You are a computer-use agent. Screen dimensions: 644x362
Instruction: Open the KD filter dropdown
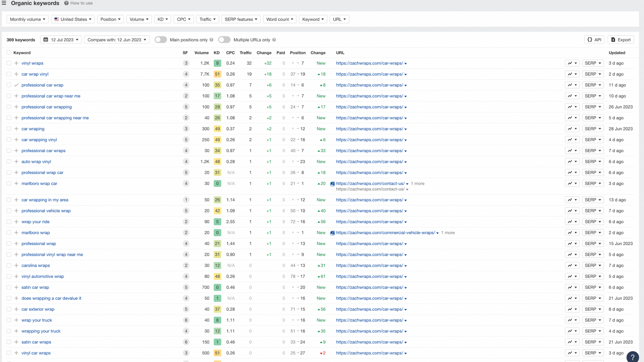point(163,19)
